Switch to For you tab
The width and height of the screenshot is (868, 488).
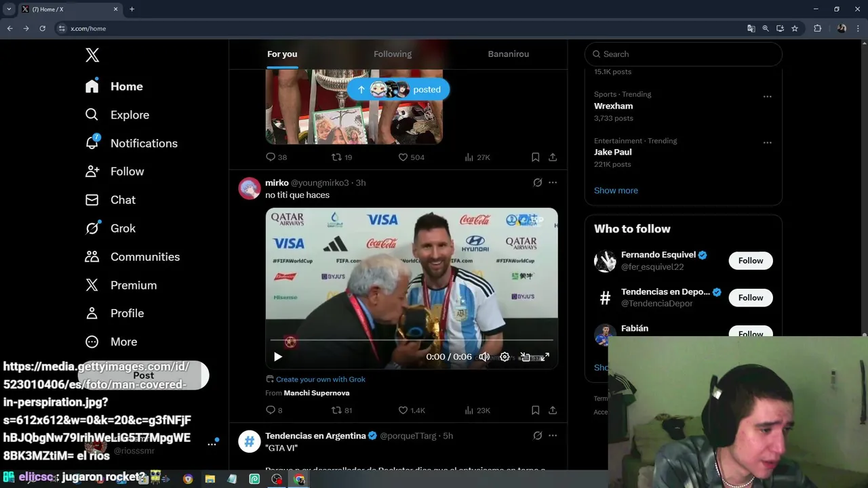tap(282, 54)
